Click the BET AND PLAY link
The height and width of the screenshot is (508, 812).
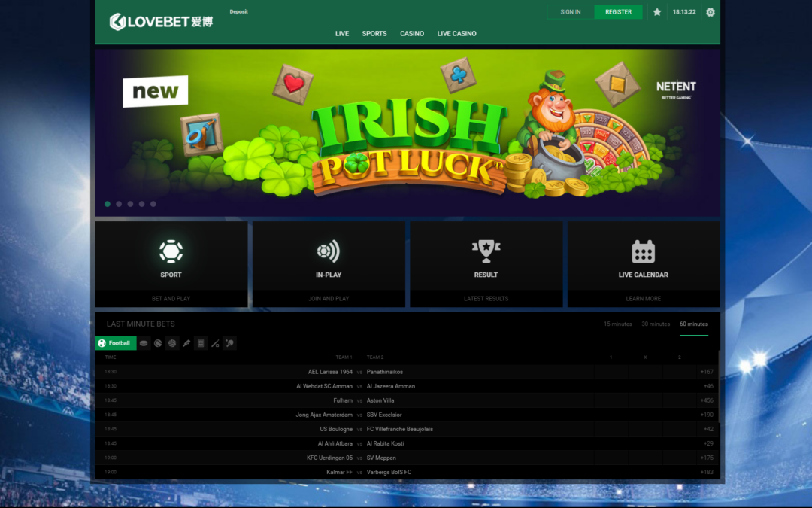click(171, 299)
